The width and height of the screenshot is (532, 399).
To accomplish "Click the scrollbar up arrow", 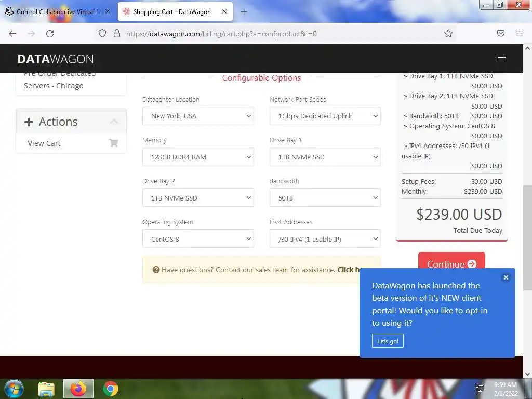I will 527,48.
